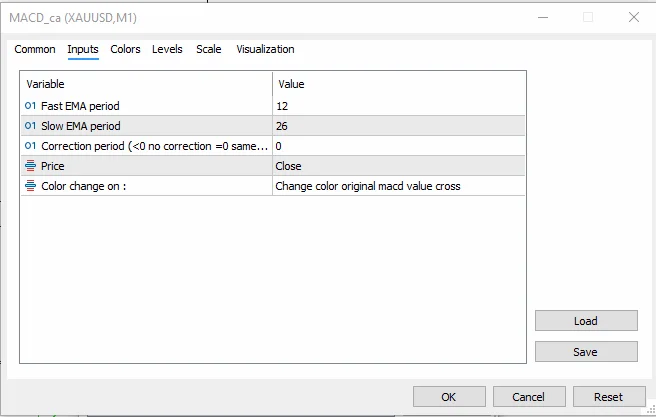Edit the Slow EMA period value 26
Viewport: 656px width, 417px height.
tap(399, 126)
